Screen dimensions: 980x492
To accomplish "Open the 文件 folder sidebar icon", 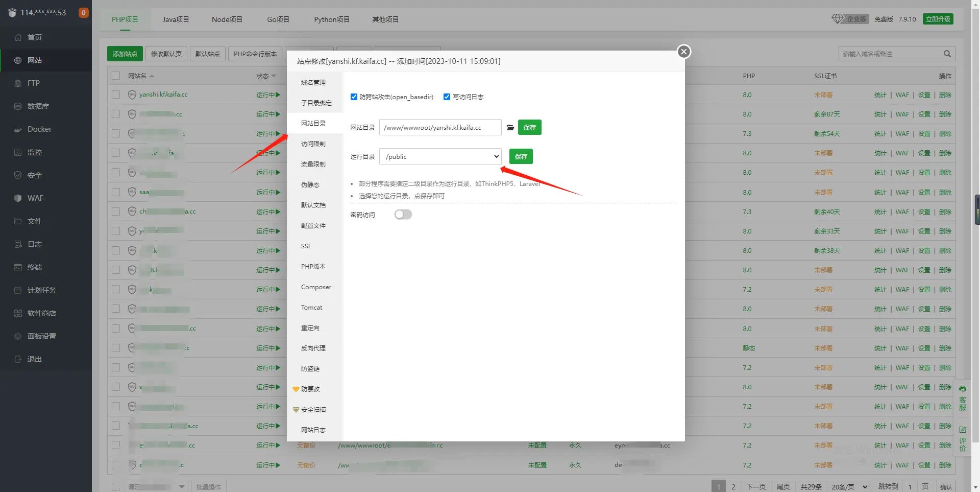I will click(18, 221).
